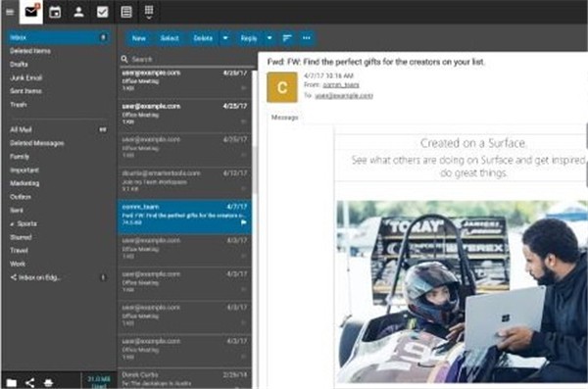Open the All Mail folder
This screenshot has height=389, width=588.
click(x=21, y=129)
